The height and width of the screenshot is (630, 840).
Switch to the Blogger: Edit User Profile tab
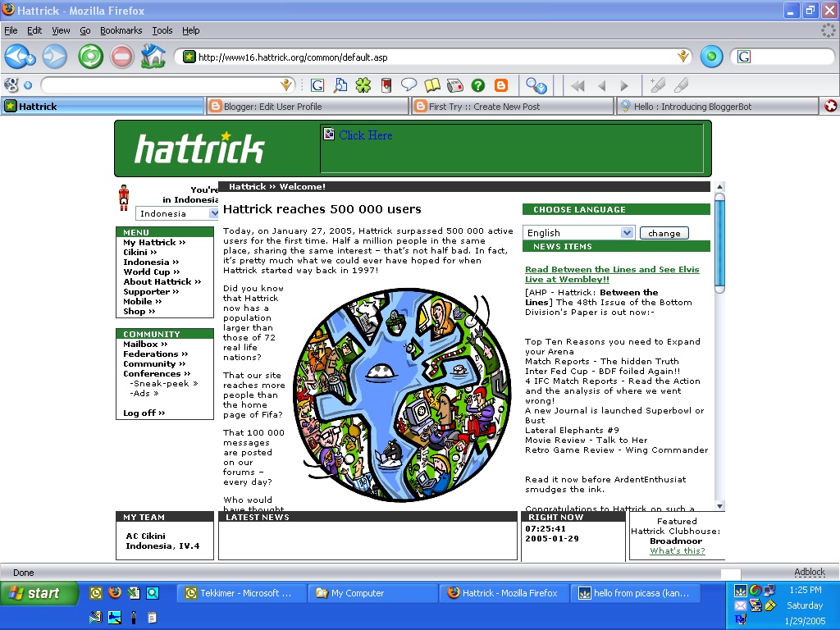[308, 106]
